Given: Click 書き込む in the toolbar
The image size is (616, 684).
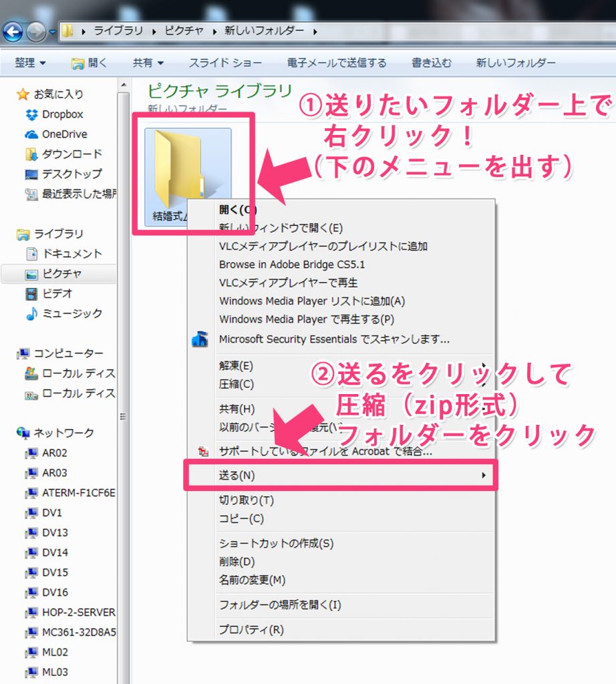Looking at the screenshot, I should pos(432,63).
